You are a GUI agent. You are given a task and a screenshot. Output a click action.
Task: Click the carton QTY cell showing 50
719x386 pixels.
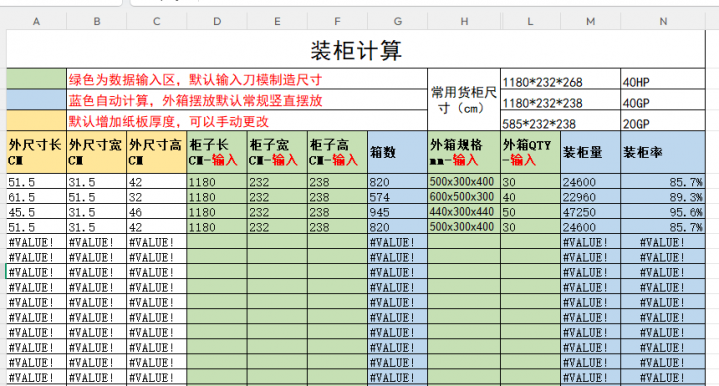click(531, 212)
